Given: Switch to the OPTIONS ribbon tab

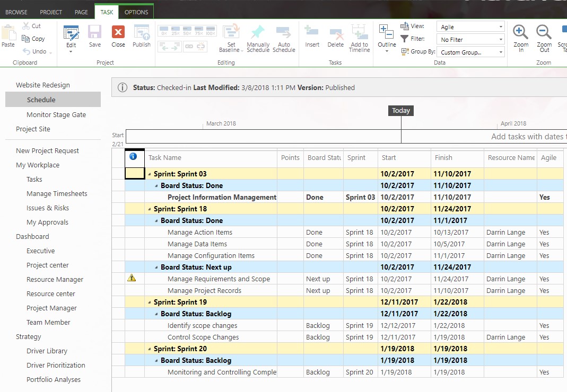Looking at the screenshot, I should [x=136, y=12].
